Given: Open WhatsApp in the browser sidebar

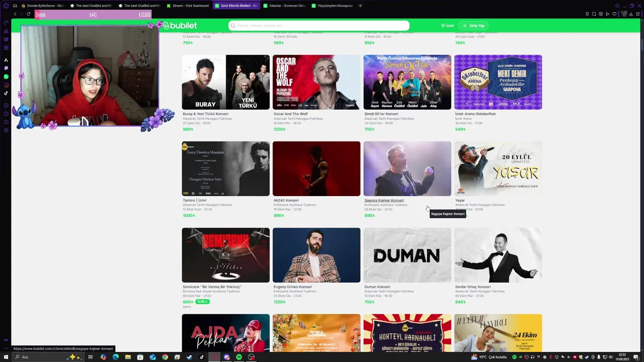Looking at the screenshot, I should click(x=6, y=76).
